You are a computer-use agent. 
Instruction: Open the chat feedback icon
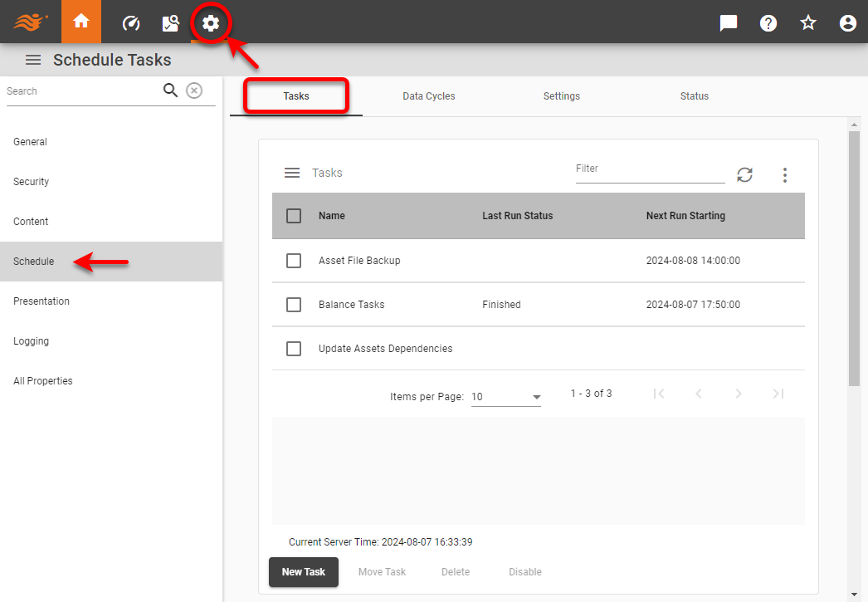point(728,22)
